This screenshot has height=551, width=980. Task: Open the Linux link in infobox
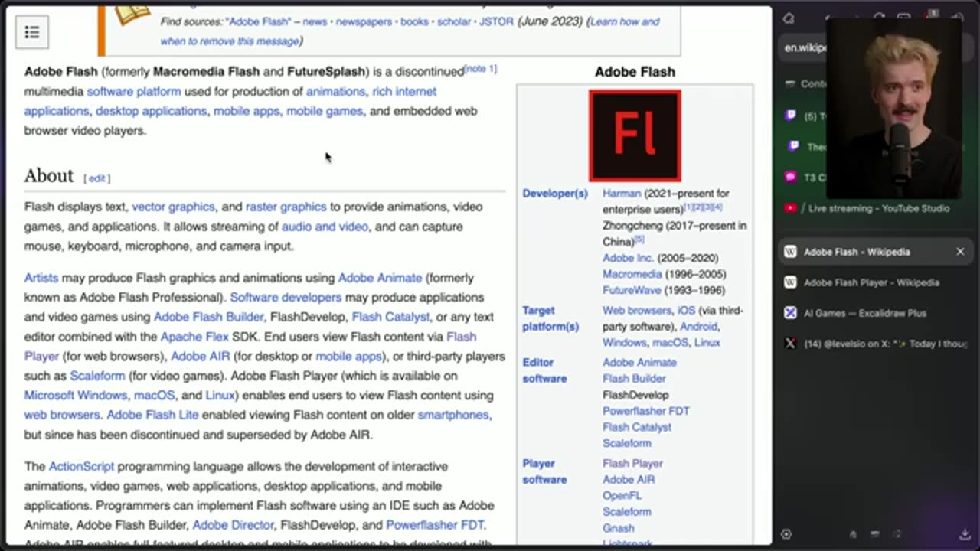tap(707, 343)
